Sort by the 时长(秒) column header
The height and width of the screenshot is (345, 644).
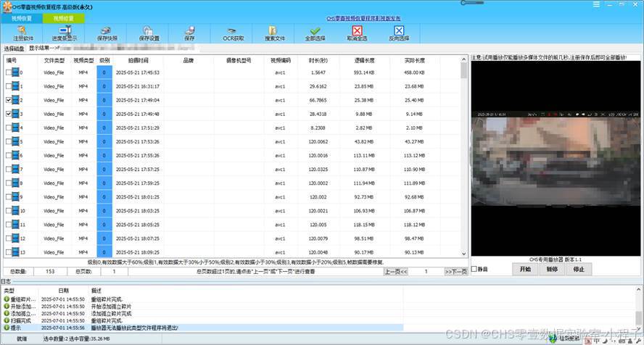[318, 60]
